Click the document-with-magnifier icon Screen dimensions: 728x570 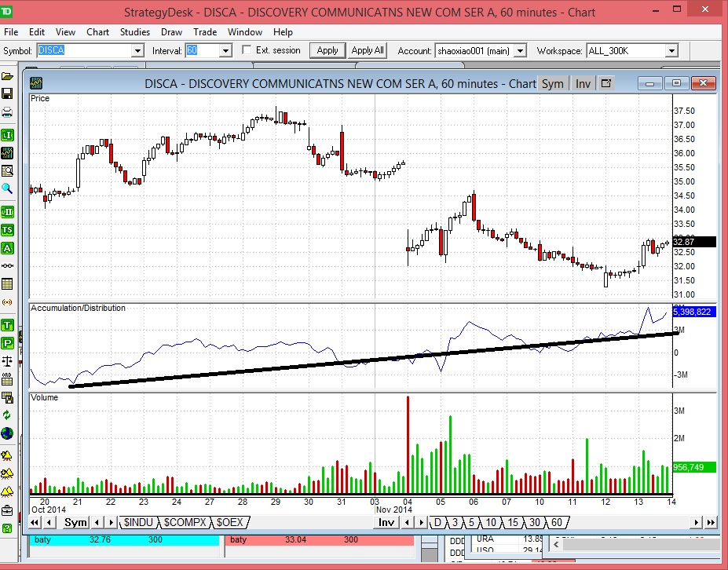(x=7, y=171)
